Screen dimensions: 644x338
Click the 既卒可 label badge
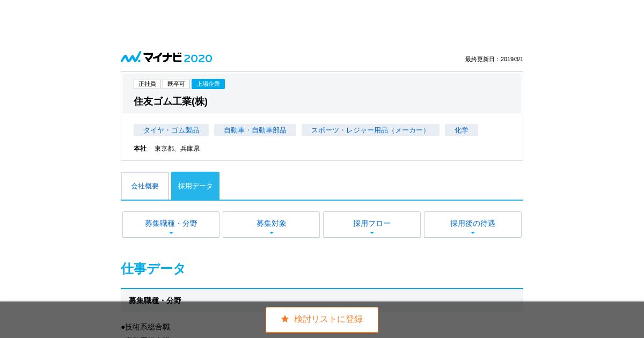point(176,84)
